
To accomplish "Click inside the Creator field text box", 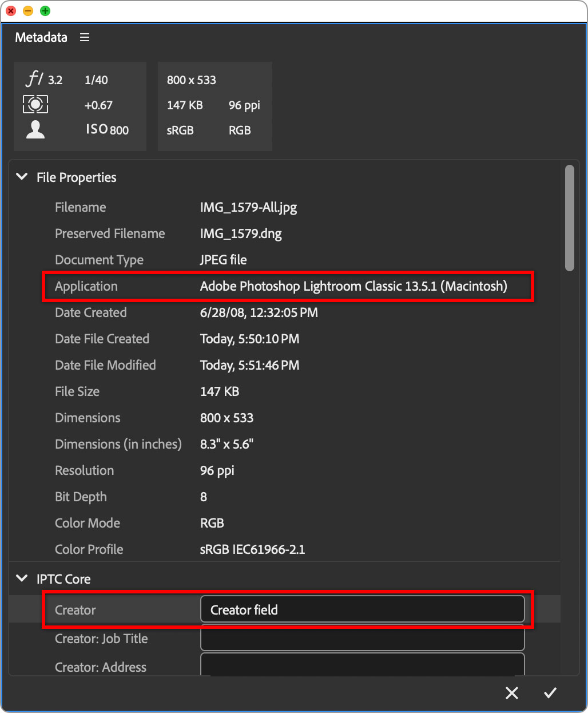I will (362, 609).
